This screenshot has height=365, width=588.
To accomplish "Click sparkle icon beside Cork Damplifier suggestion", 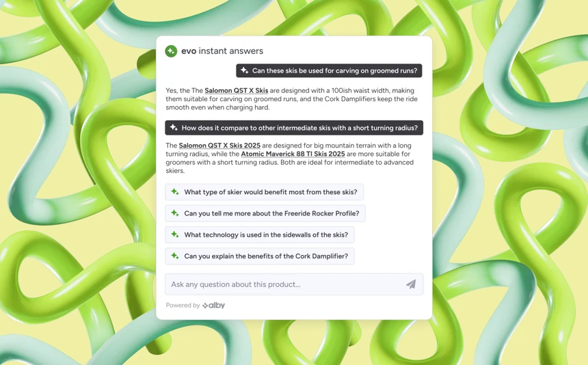I will [x=175, y=256].
